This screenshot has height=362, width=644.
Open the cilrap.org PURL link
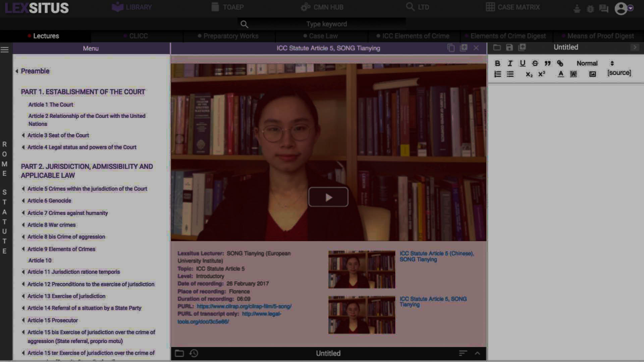click(x=244, y=306)
